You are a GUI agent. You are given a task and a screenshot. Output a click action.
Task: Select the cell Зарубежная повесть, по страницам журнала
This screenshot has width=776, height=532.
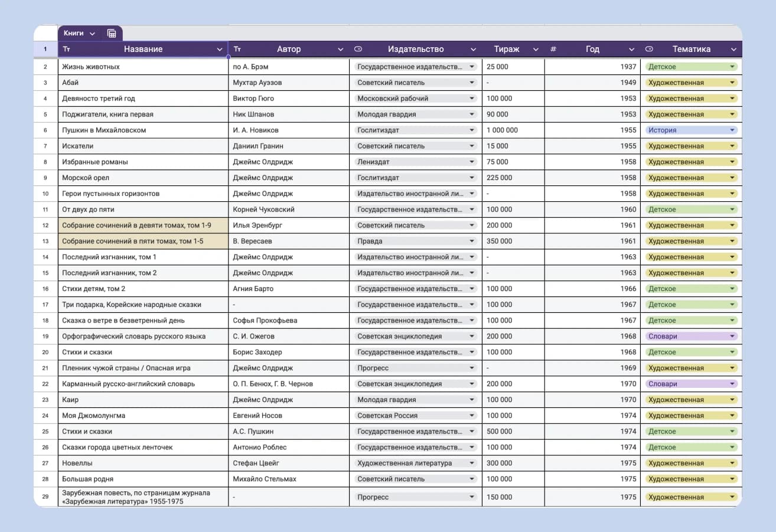click(x=143, y=497)
